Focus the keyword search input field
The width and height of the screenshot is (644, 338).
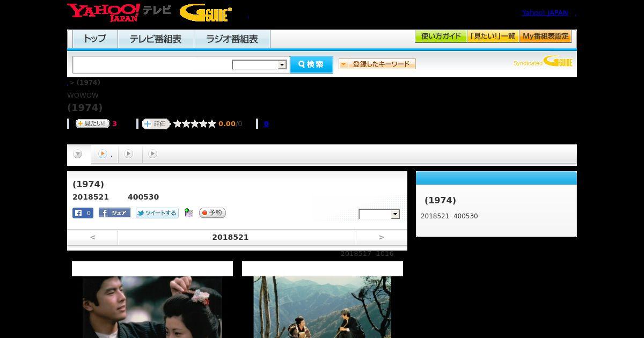(152, 64)
